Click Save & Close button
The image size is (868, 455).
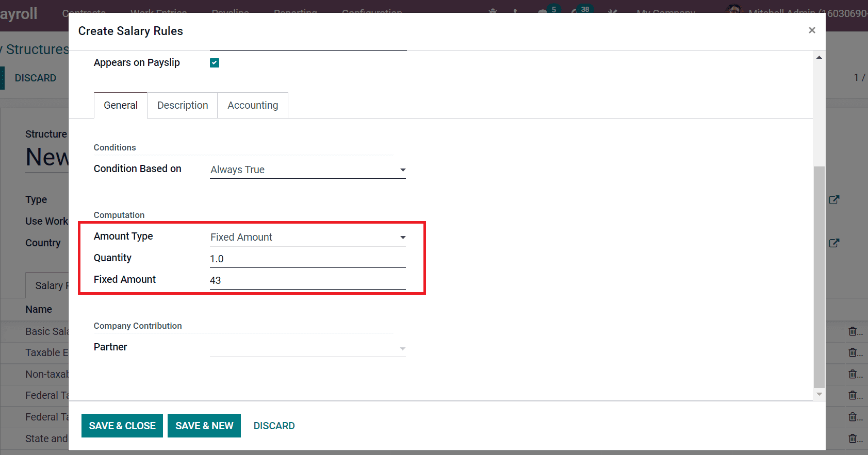[x=122, y=426]
